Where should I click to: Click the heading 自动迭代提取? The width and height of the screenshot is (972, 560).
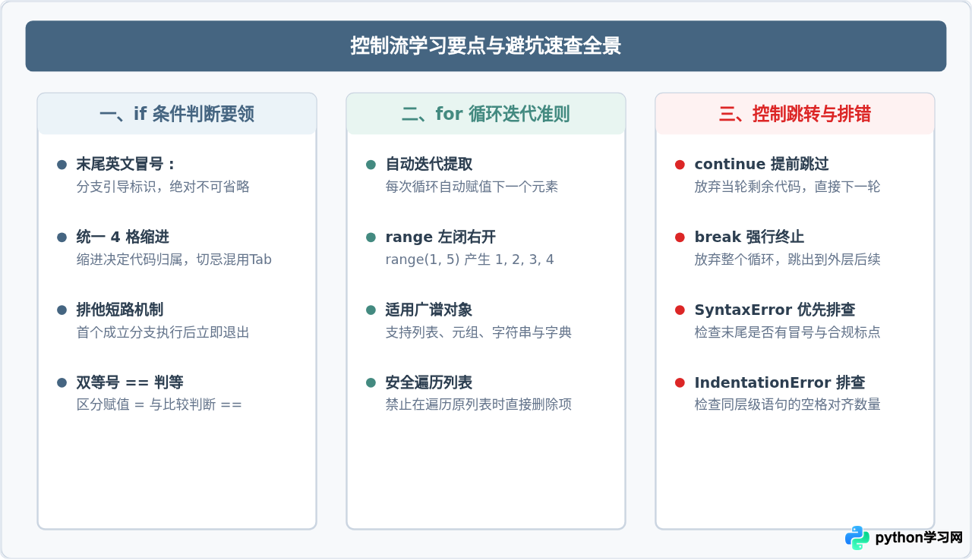[429, 164]
